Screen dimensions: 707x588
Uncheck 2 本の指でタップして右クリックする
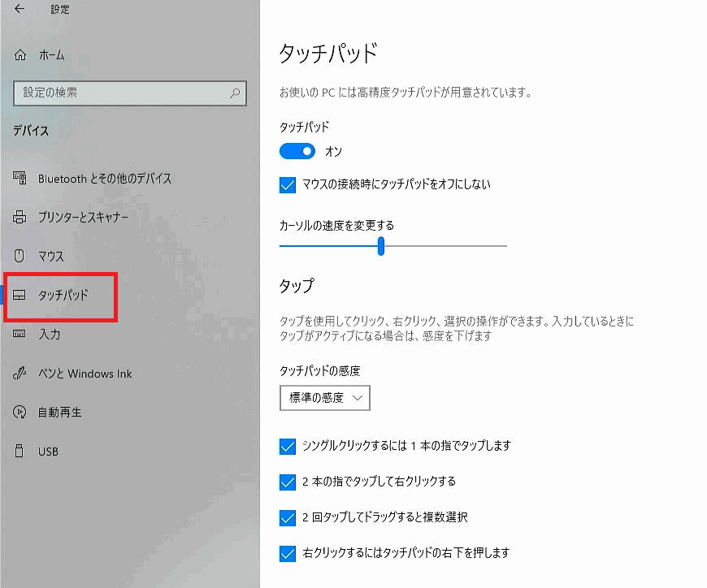click(x=288, y=482)
